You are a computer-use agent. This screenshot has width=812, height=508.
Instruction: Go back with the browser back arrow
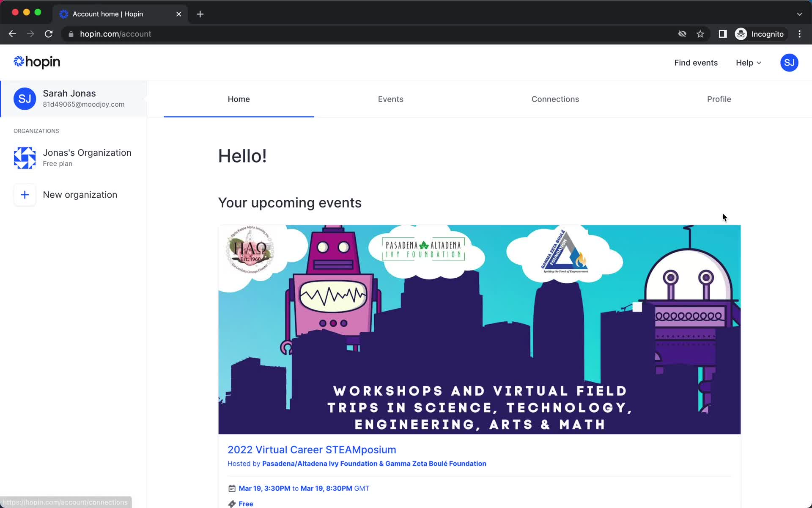(12, 34)
